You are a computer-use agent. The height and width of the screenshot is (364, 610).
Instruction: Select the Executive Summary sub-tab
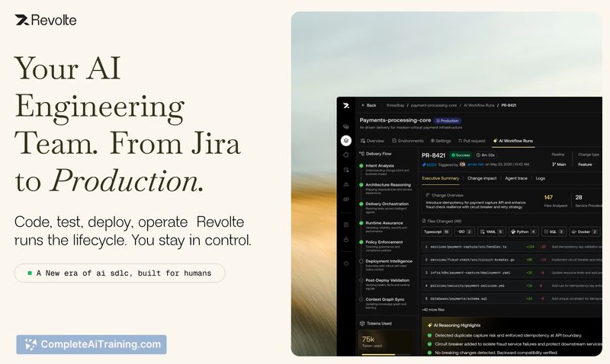point(441,178)
